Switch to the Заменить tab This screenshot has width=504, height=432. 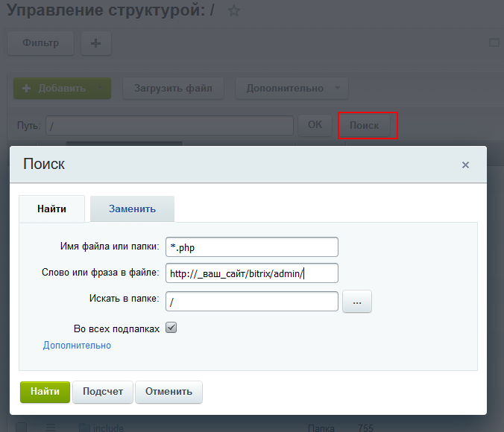(132, 209)
